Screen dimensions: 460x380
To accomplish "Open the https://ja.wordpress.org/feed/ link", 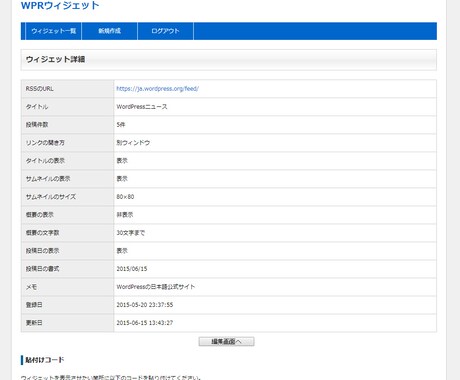I will [157, 89].
